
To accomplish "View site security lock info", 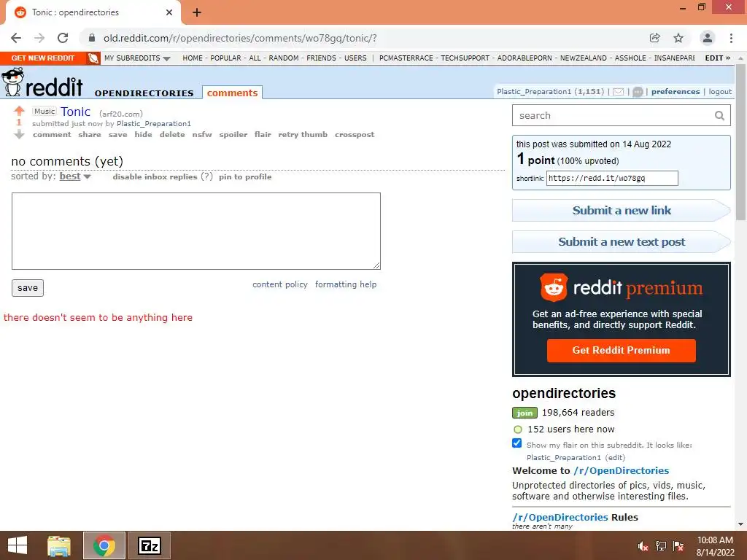I will click(92, 38).
